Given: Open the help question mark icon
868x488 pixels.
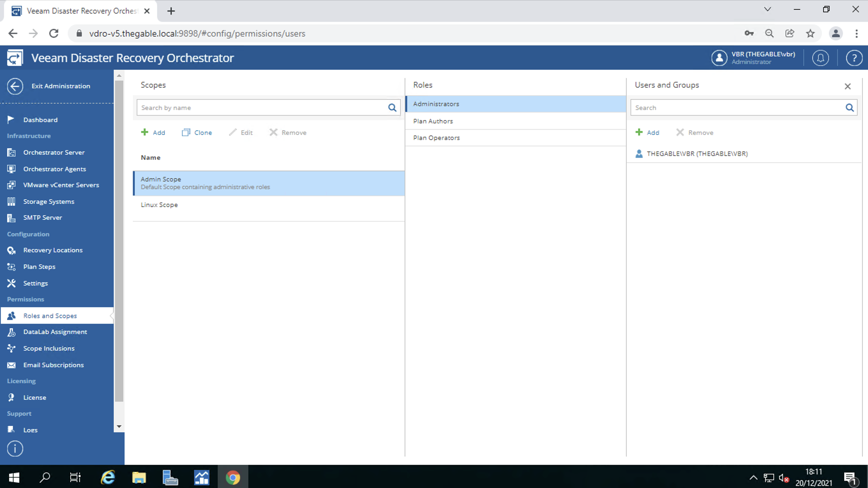Looking at the screenshot, I should coord(854,58).
